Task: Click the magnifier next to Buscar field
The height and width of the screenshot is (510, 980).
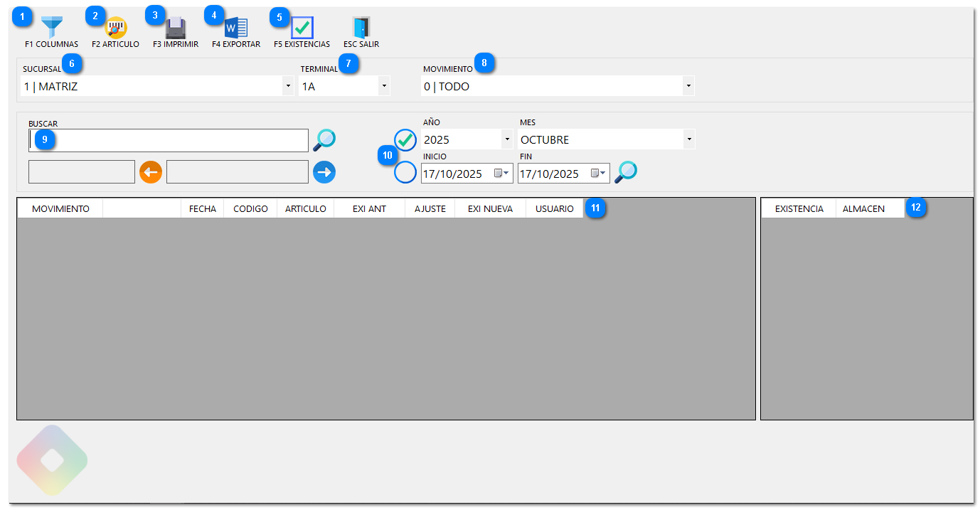Action: (324, 140)
